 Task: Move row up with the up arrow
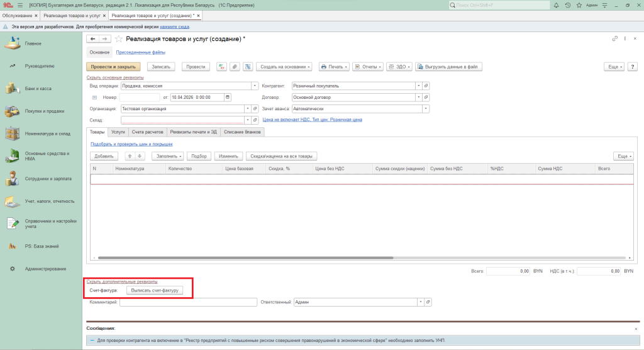point(130,155)
